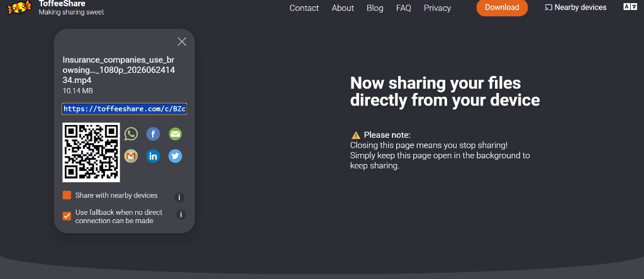
Task: Open the Contact page
Action: [x=304, y=8]
